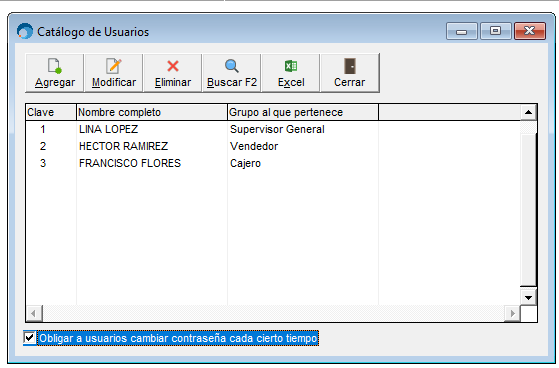Sort by Nombre completo column header
559x368 pixels.
(x=152, y=112)
